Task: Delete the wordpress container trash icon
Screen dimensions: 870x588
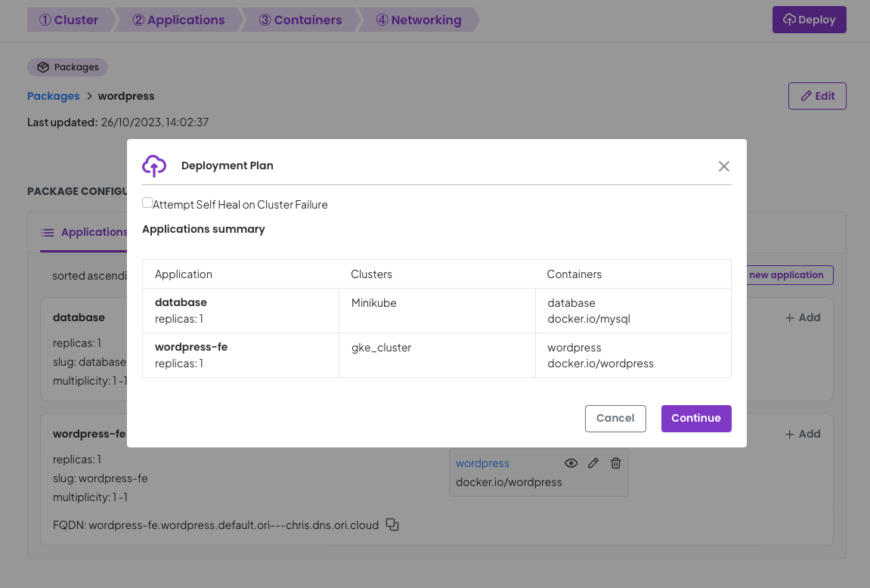Action: 616,463
